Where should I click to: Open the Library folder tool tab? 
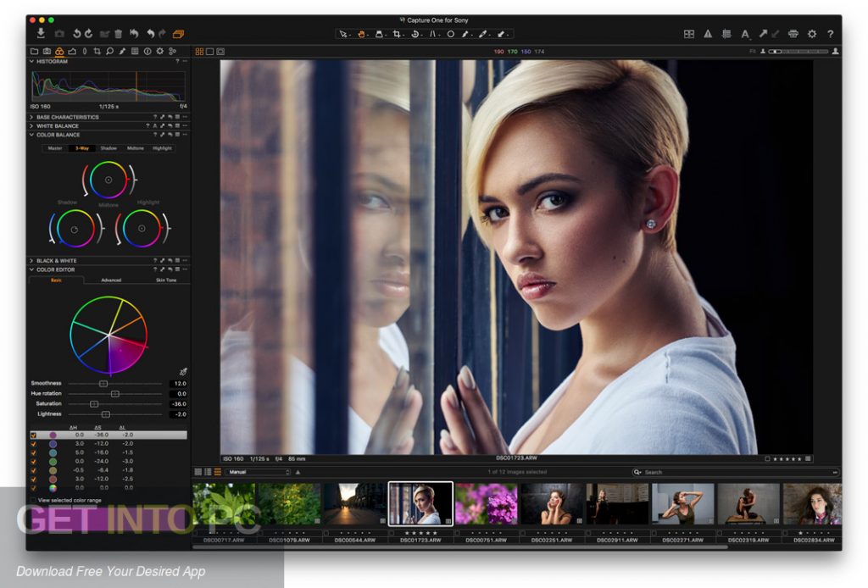(34, 52)
